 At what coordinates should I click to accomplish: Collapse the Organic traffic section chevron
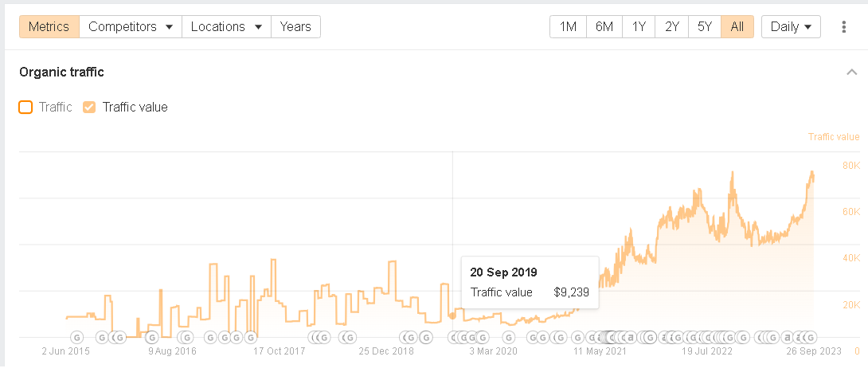pyautogui.click(x=852, y=72)
